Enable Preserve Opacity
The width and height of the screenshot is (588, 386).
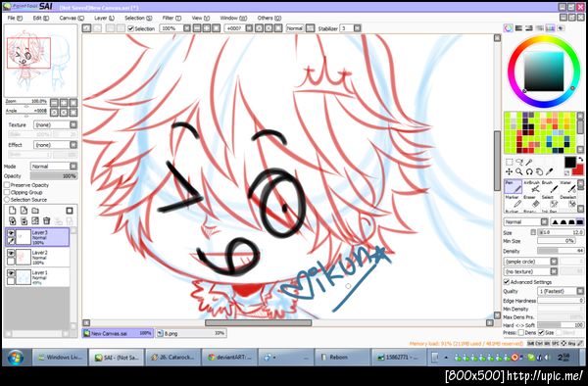point(7,185)
